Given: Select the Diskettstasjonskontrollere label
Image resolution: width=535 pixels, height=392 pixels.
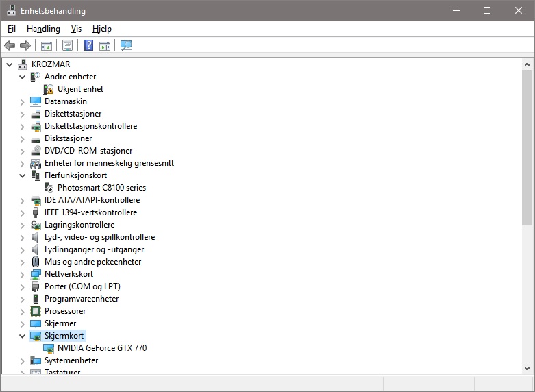Looking at the screenshot, I should (90, 126).
